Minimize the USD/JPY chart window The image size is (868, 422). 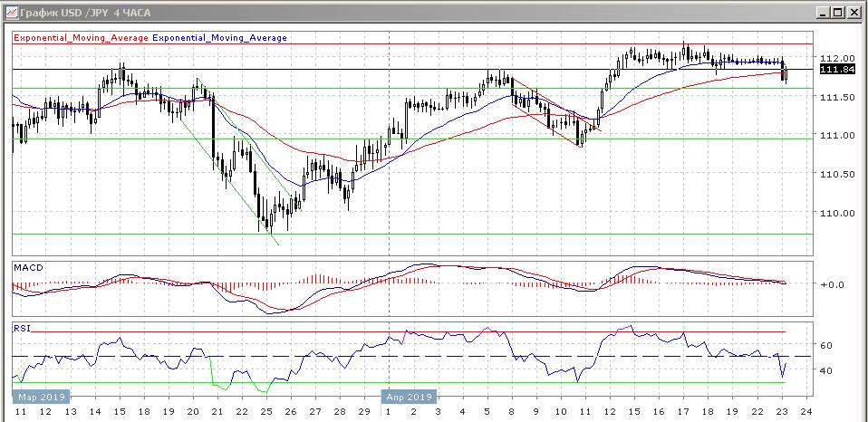(822, 12)
